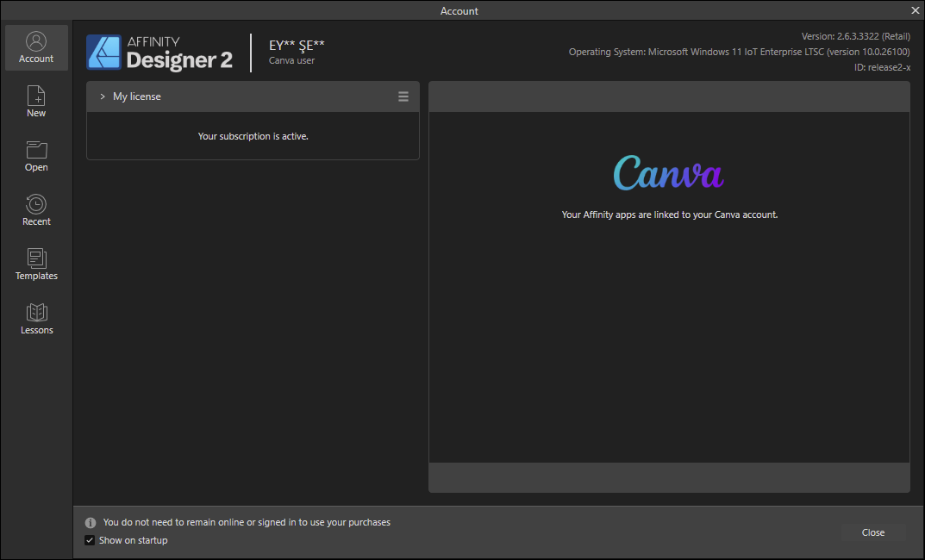Click 'Your Affinity apps are linked' message

tap(670, 215)
